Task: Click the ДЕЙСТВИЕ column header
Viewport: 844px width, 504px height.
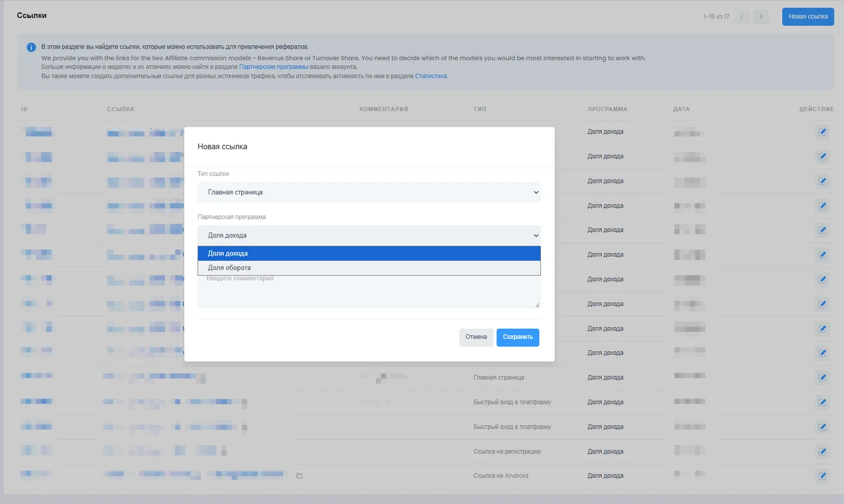Action: pyautogui.click(x=816, y=109)
